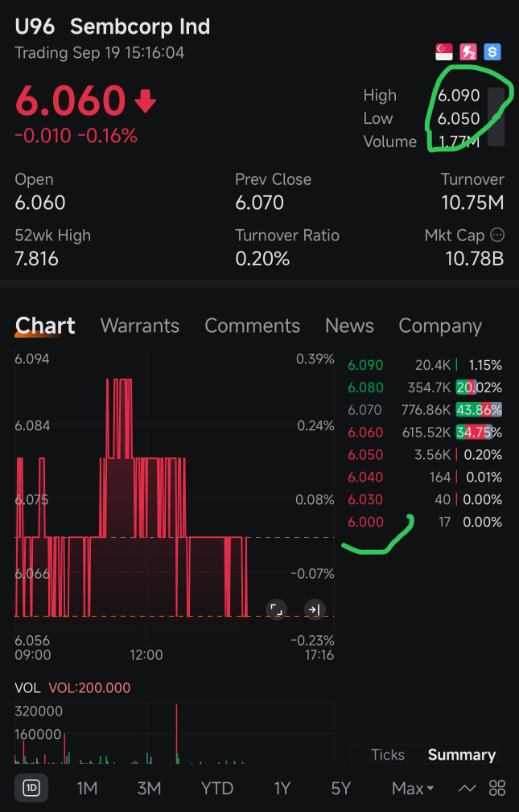Switch the chart to 1M interval

point(87,788)
